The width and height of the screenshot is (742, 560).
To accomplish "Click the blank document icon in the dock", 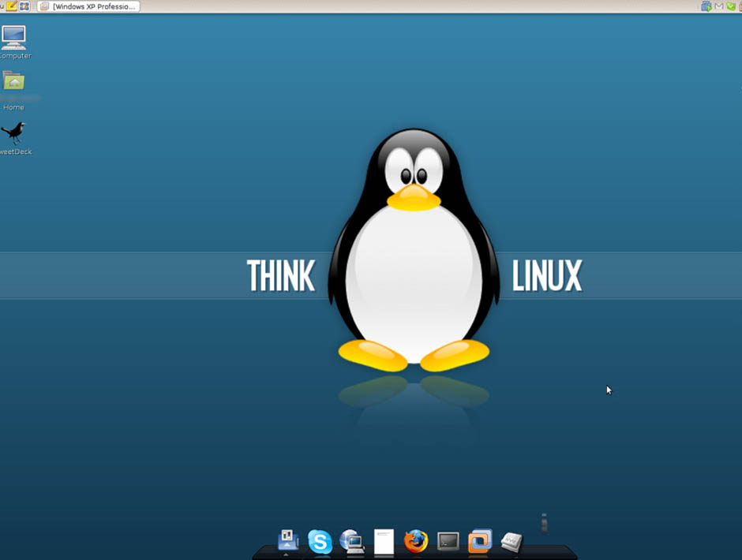I will pyautogui.click(x=384, y=542).
